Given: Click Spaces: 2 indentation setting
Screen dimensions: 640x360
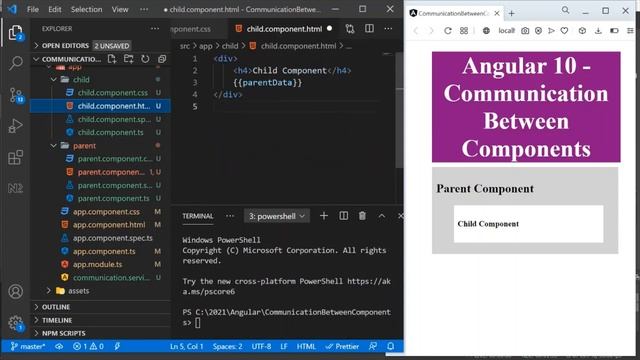Looking at the screenshot, I should pyautogui.click(x=227, y=347).
